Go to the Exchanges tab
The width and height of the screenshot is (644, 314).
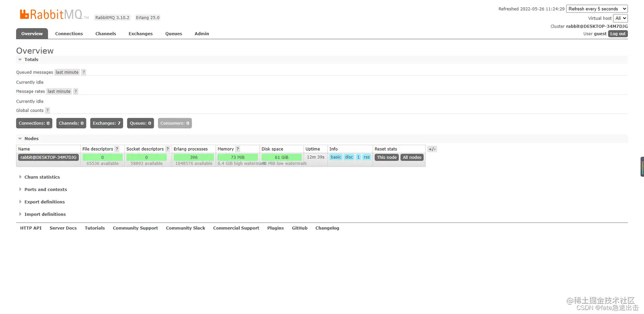(141, 34)
